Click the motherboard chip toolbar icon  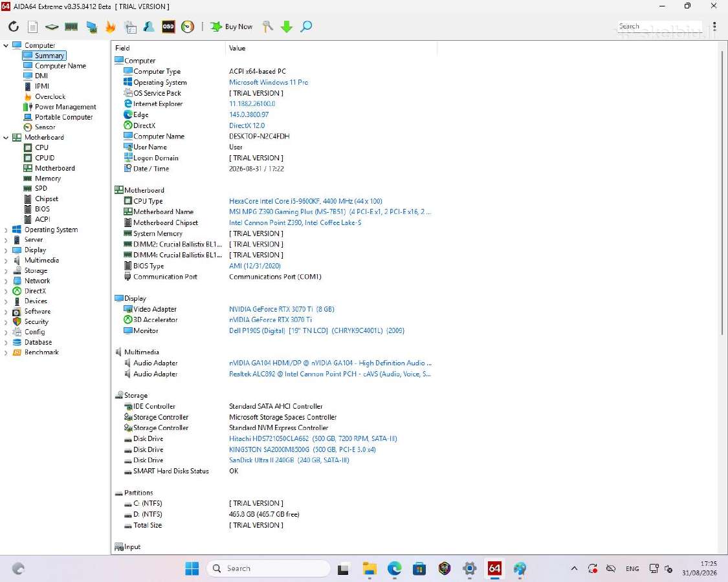(52, 27)
